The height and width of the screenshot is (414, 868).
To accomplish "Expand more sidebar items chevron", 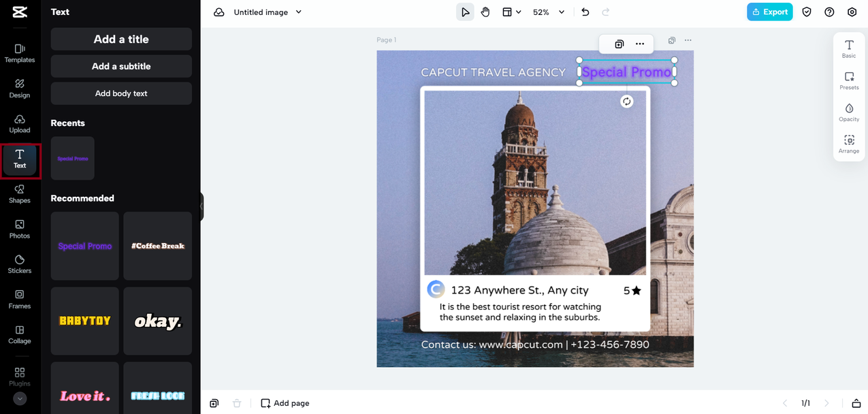I will pos(20,399).
